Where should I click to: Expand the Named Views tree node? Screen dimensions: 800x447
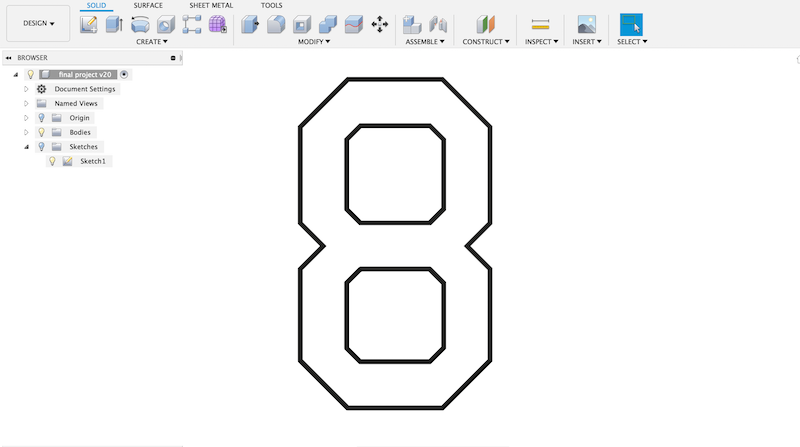point(26,103)
